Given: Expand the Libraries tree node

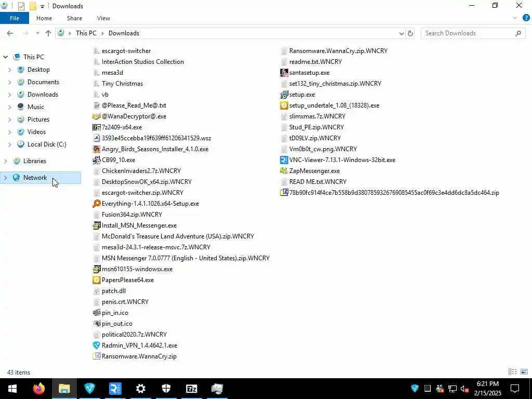Looking at the screenshot, I should point(5,161).
